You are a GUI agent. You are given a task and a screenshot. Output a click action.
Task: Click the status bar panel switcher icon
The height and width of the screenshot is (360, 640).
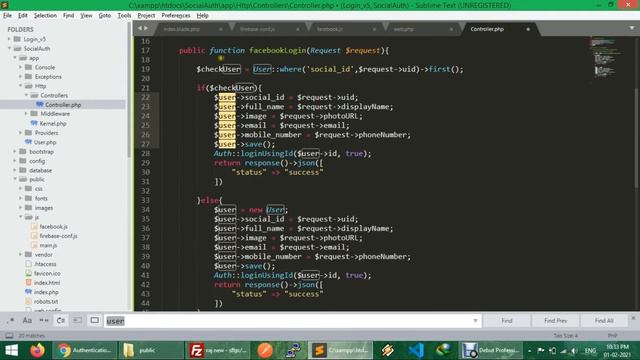pyautogui.click(x=9, y=336)
